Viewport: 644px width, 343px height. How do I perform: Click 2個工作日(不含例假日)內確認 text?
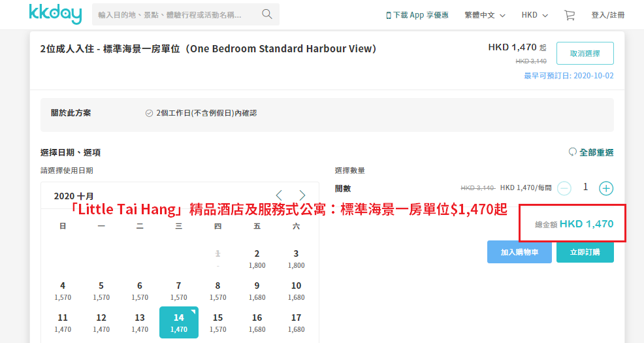(x=206, y=113)
